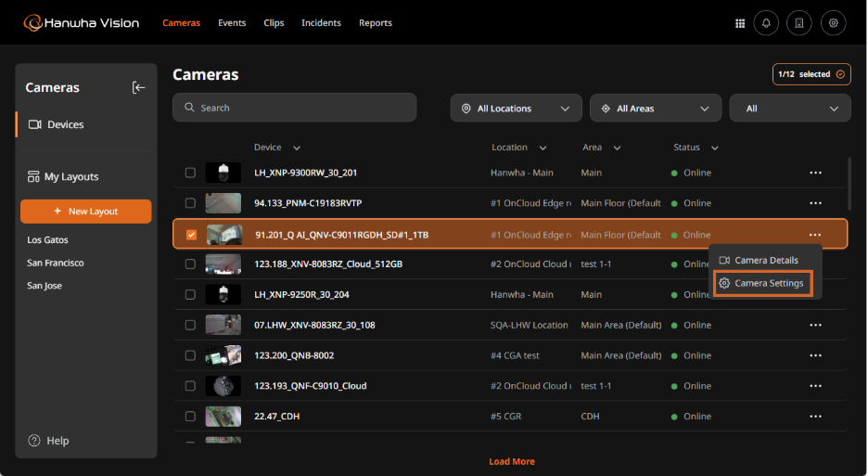Expand the 1/12 selected dropdown
Viewport: 868px width, 476px height.
click(x=811, y=74)
